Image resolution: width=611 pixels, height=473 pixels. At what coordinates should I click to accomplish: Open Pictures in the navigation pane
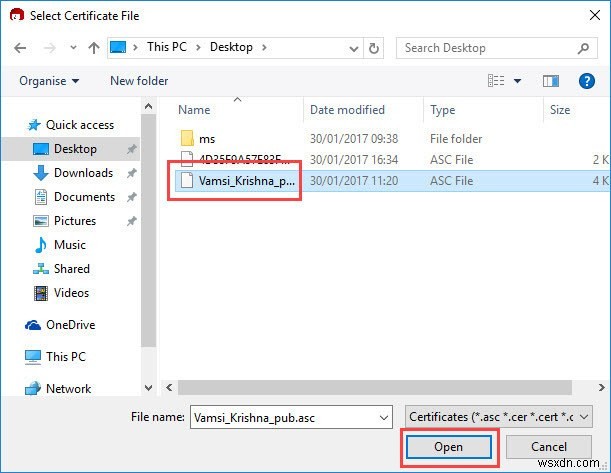pos(75,221)
